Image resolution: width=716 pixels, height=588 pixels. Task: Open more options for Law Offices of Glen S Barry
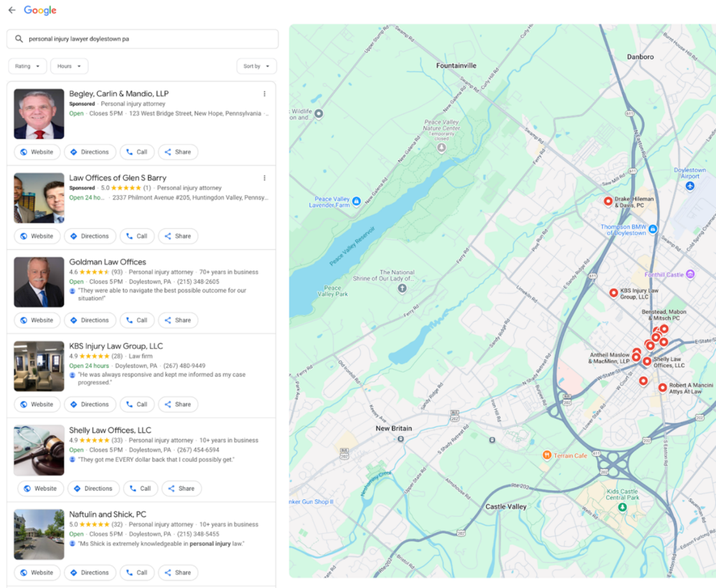[x=264, y=178]
